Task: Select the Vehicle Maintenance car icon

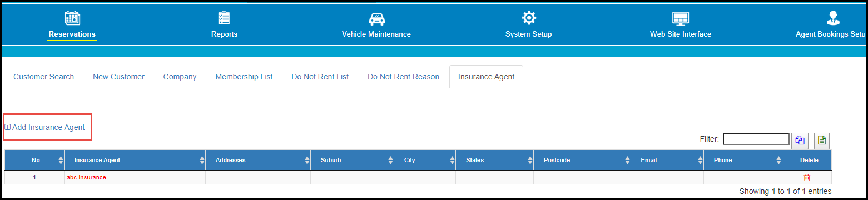Action: pos(376,18)
